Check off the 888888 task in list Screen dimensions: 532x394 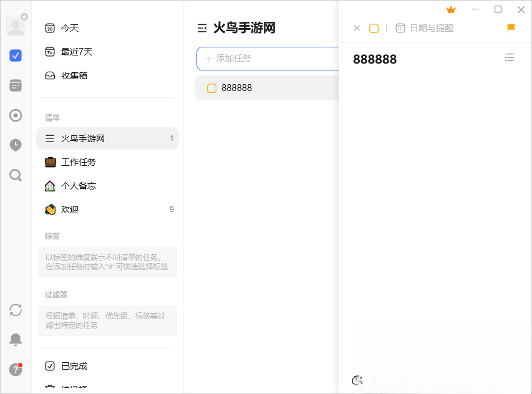(211, 88)
